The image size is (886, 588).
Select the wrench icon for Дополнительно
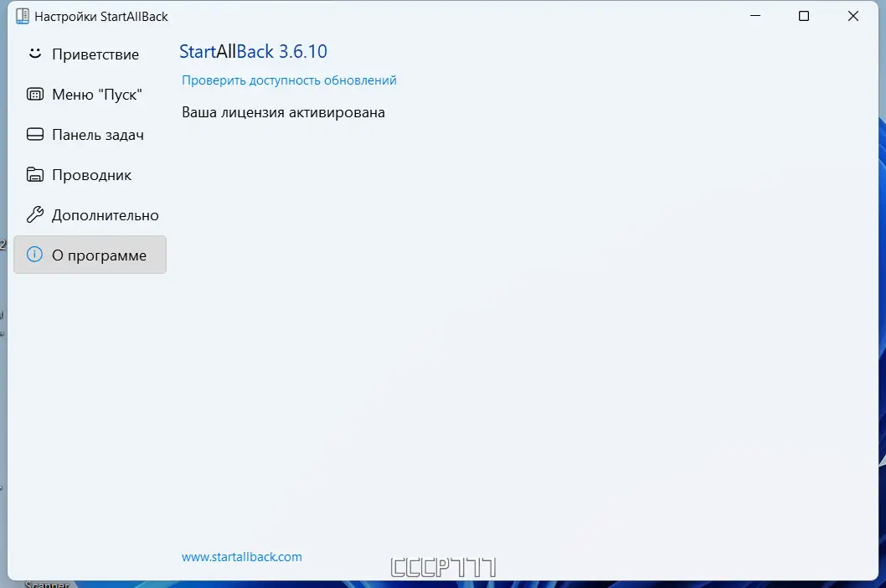tap(34, 214)
